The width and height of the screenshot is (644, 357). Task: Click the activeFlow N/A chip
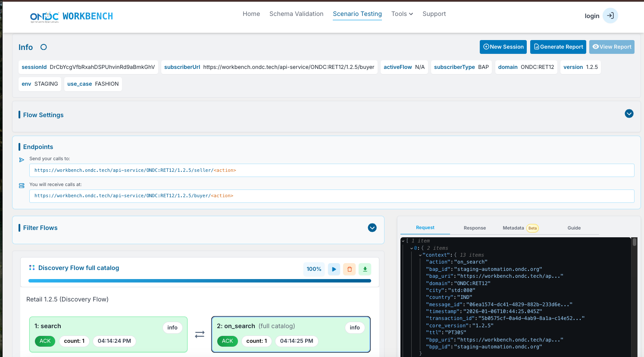[x=404, y=67]
